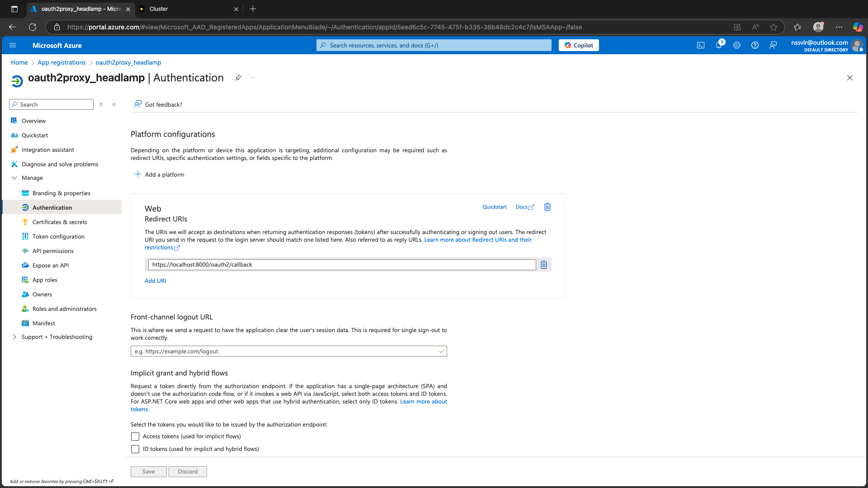Click the Save button
868x488 pixels.
(x=148, y=471)
